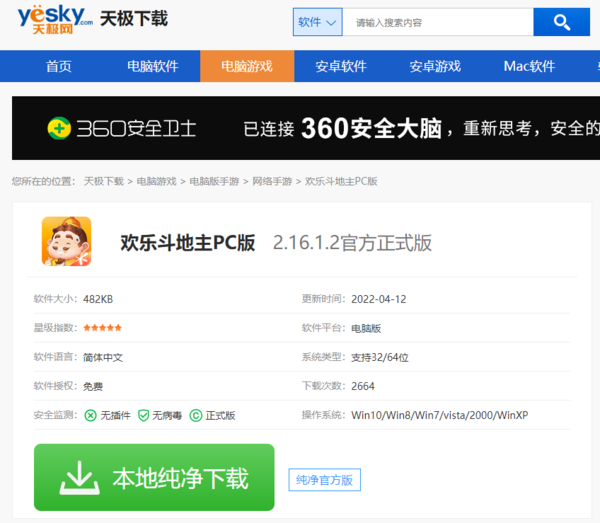
Task: Open the 首页 navigation tab
Action: pyautogui.click(x=59, y=66)
